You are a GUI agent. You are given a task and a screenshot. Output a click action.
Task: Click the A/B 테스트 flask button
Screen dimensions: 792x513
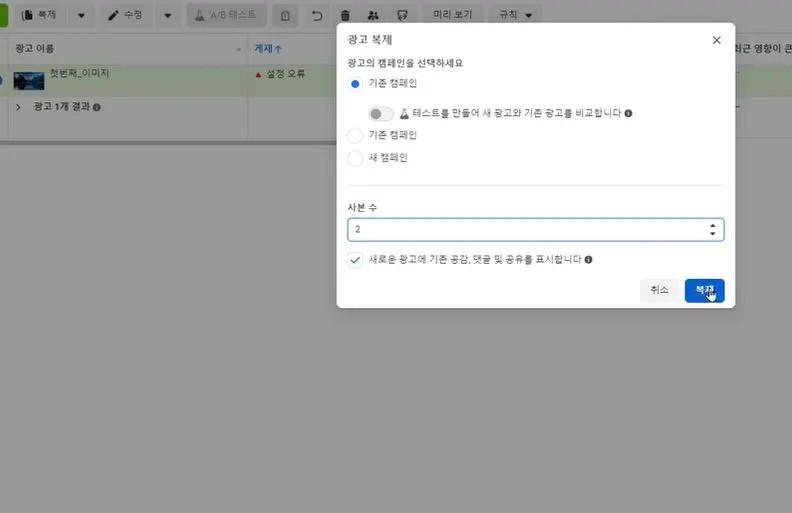coord(226,15)
